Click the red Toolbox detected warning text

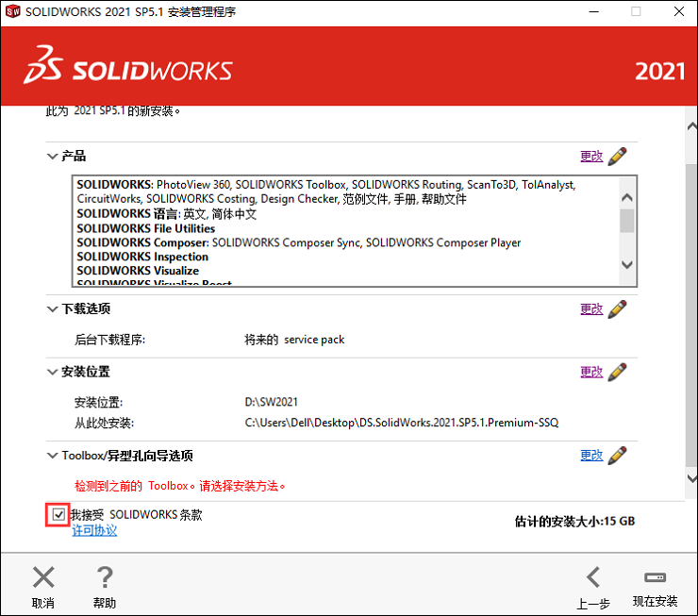tap(180, 486)
